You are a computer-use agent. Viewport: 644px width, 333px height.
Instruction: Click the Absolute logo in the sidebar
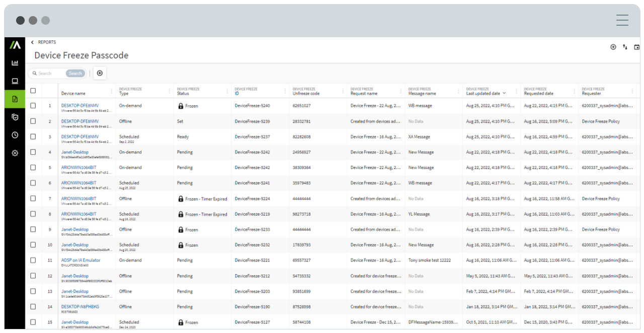(15, 45)
